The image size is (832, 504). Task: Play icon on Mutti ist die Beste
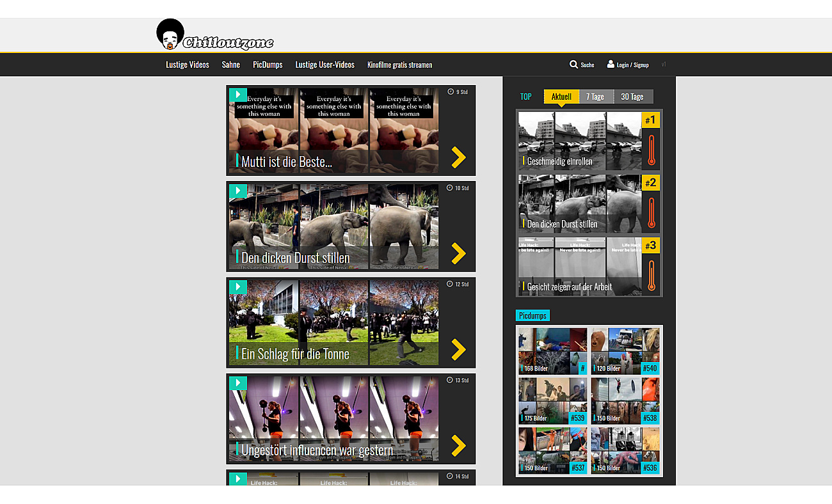237,95
